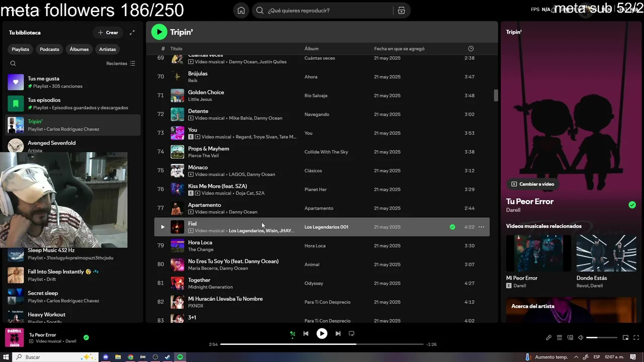Screen dimensions: 644x362
Task: Adjust the volume slider
Action: [602, 338]
